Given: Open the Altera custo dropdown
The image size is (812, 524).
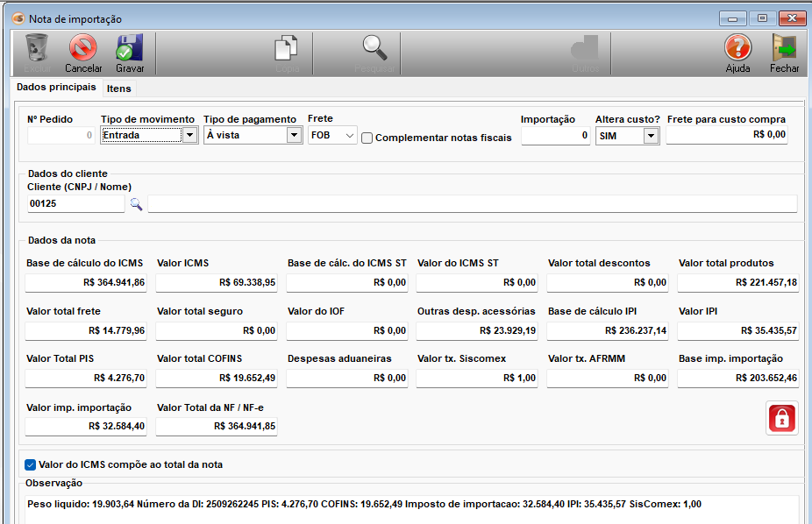Looking at the screenshot, I should pos(650,136).
